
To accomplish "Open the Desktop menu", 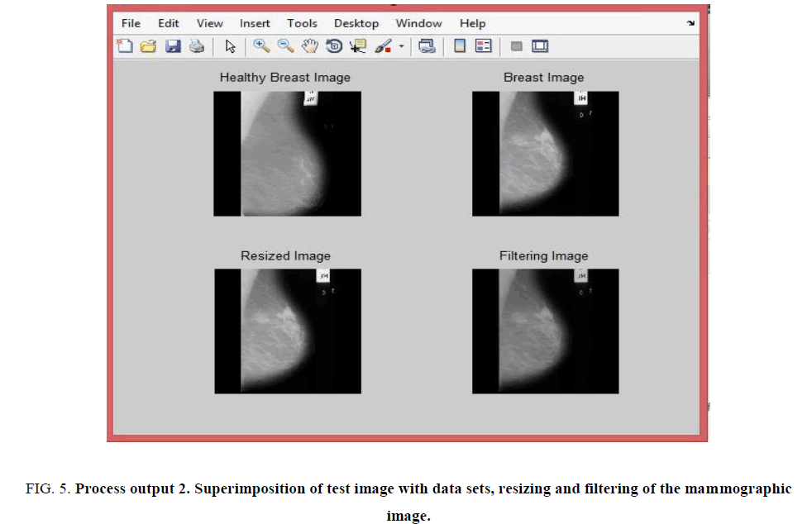I will click(x=356, y=23).
